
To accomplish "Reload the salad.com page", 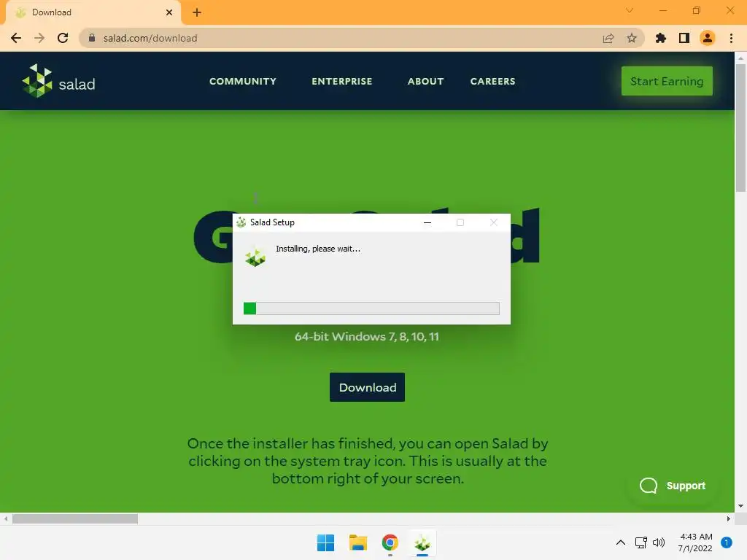I will (63, 38).
